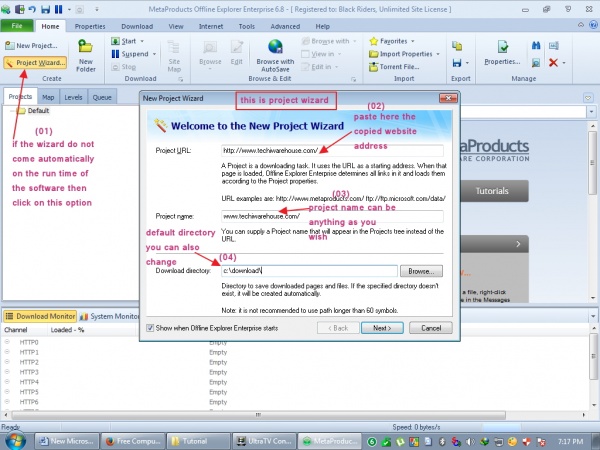Switch to the Queue panel tab
600x450 pixels.
pos(102,97)
